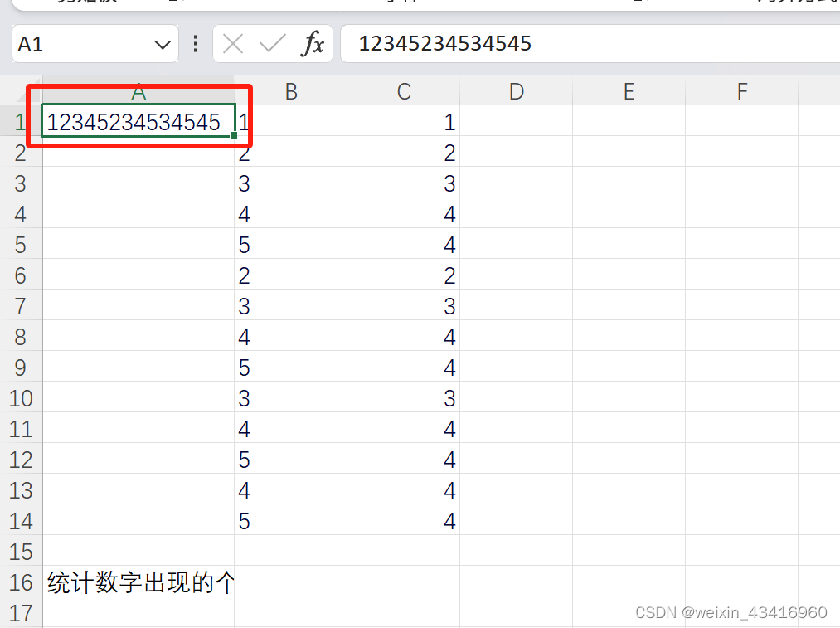Click cell A16 with text 统计数字出现的个

(x=138, y=582)
